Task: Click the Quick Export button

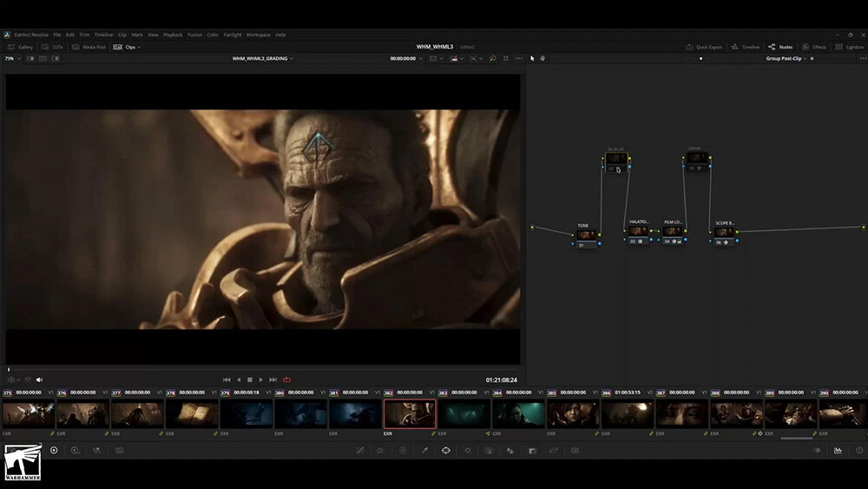Action: click(704, 47)
